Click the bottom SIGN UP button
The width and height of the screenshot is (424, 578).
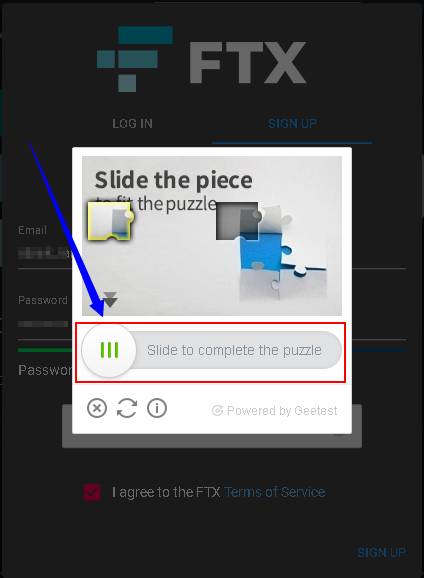[x=382, y=553]
